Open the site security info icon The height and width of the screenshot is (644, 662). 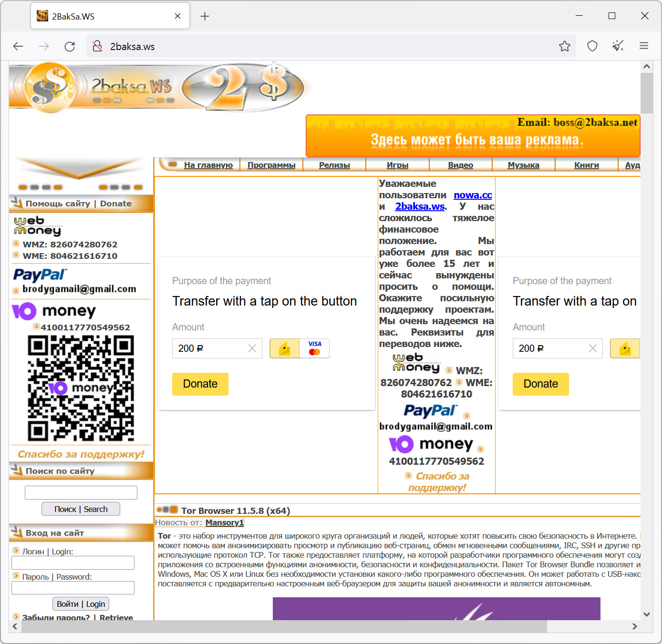[x=97, y=46]
